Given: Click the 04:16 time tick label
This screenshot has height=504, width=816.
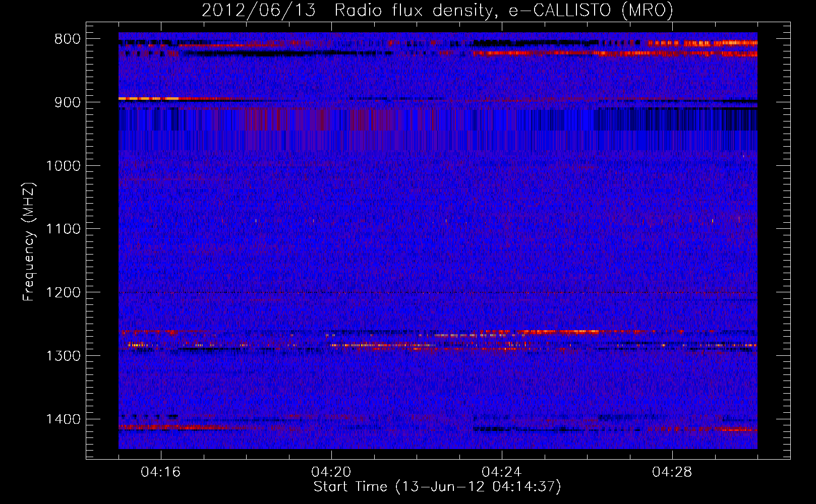Looking at the screenshot, I should click(x=161, y=472).
